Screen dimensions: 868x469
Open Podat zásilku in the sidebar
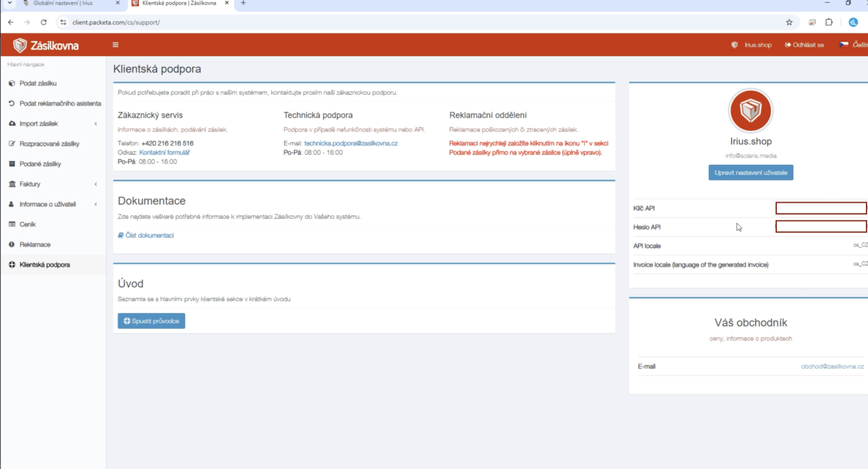tap(38, 83)
